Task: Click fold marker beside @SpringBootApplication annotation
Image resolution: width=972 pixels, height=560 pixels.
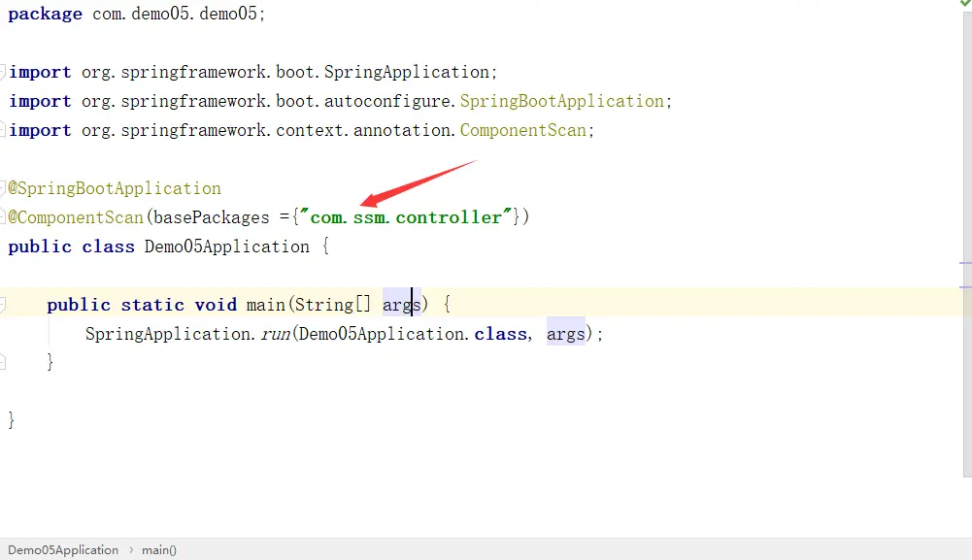Action: (3, 187)
